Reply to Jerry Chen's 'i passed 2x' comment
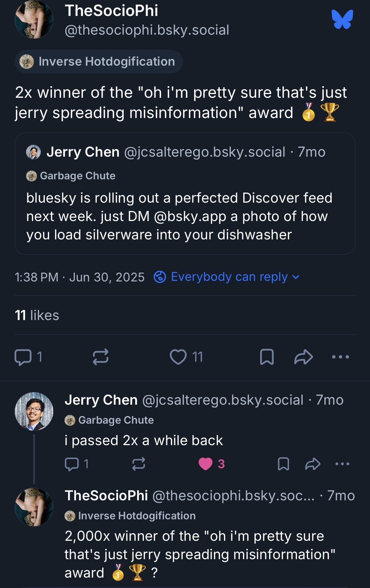 point(71,464)
